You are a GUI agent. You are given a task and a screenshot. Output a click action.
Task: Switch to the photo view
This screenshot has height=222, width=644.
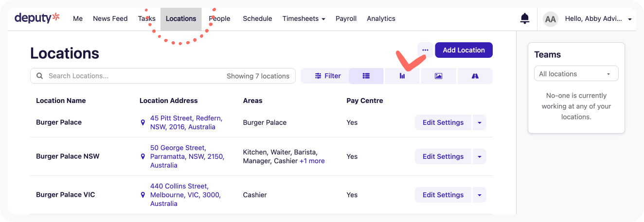tap(438, 76)
